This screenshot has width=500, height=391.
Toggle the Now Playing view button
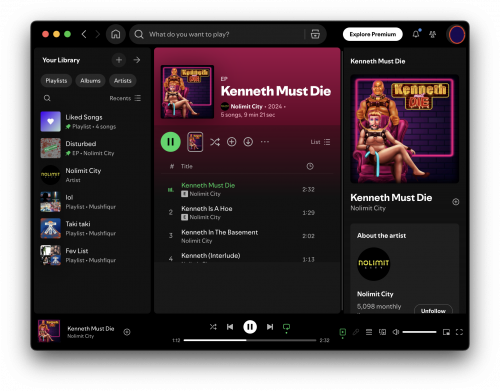(x=343, y=332)
